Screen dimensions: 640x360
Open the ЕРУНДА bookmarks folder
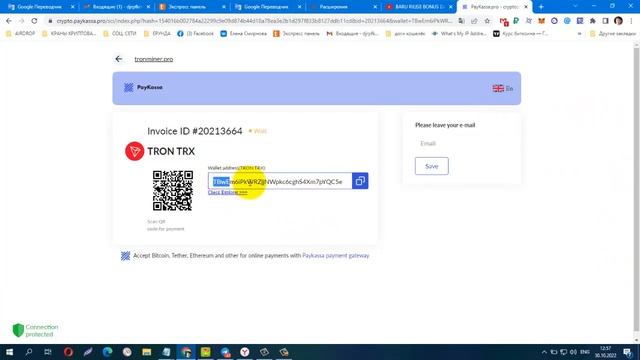point(157,33)
